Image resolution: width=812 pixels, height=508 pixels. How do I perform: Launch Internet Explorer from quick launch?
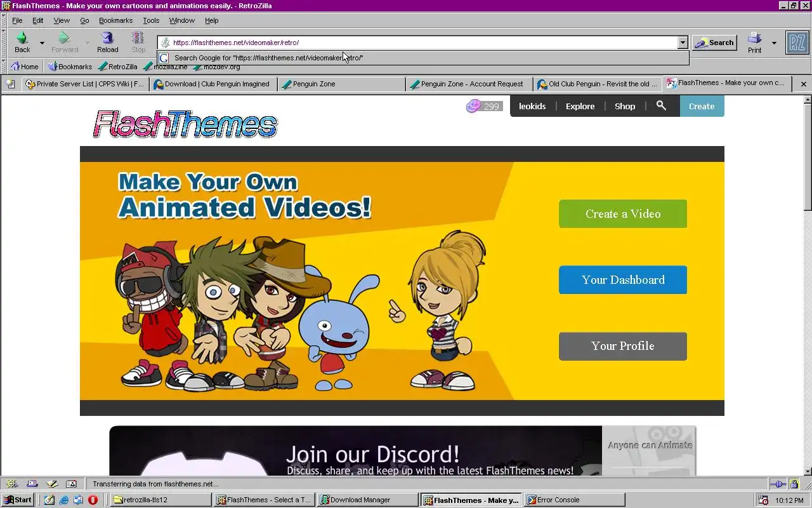(64, 500)
